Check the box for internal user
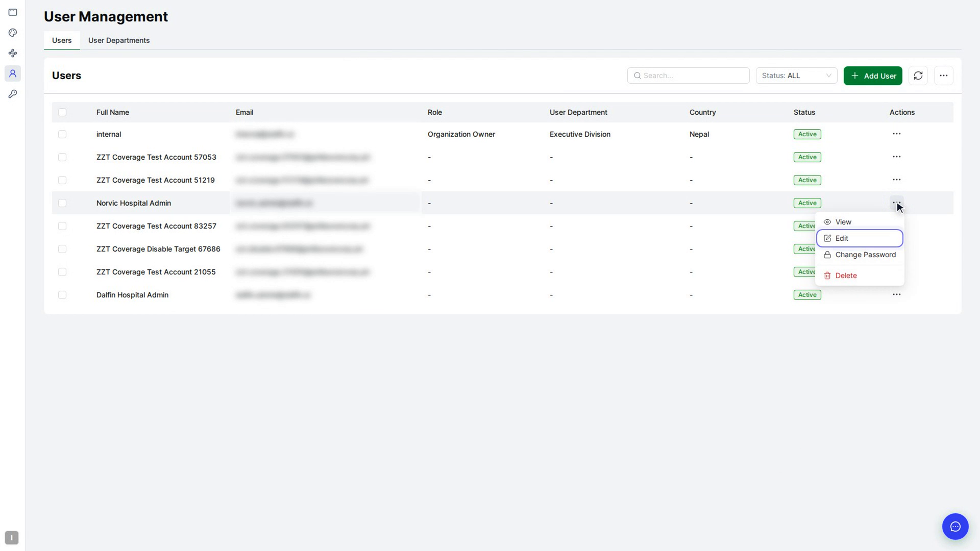The image size is (980, 551). (62, 134)
